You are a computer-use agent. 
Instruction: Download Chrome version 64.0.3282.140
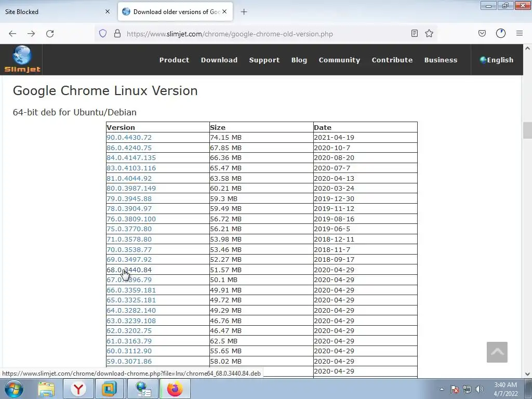[x=131, y=311]
